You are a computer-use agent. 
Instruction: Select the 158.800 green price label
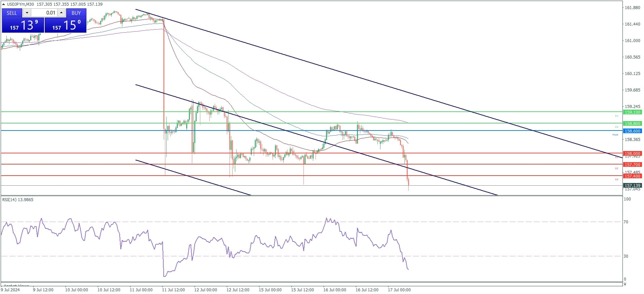pos(632,123)
